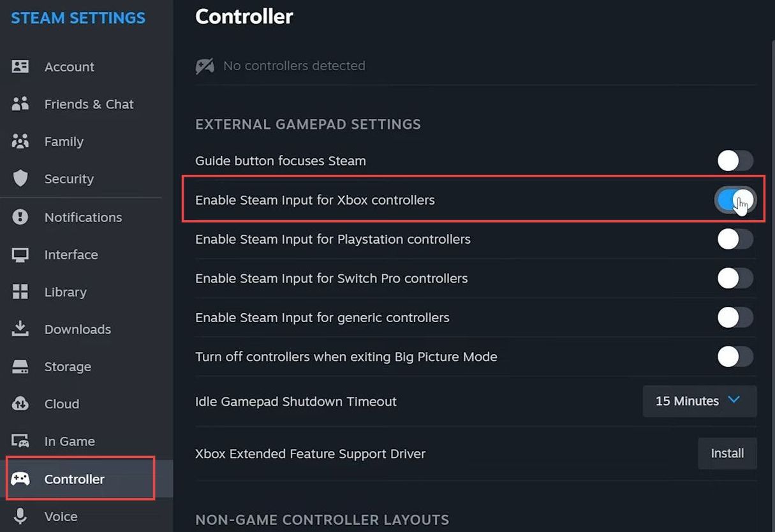Screen dimensions: 775x532
Task: Enable Steam Input for Switch Pro controllers
Action: pos(735,279)
